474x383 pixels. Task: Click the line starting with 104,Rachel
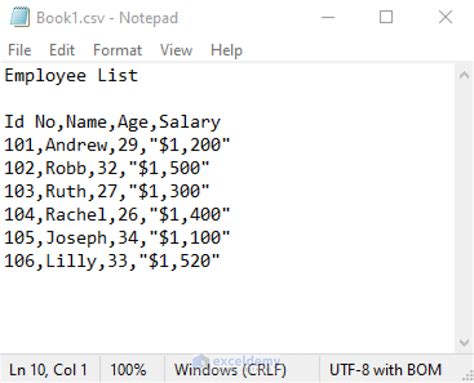[117, 215]
